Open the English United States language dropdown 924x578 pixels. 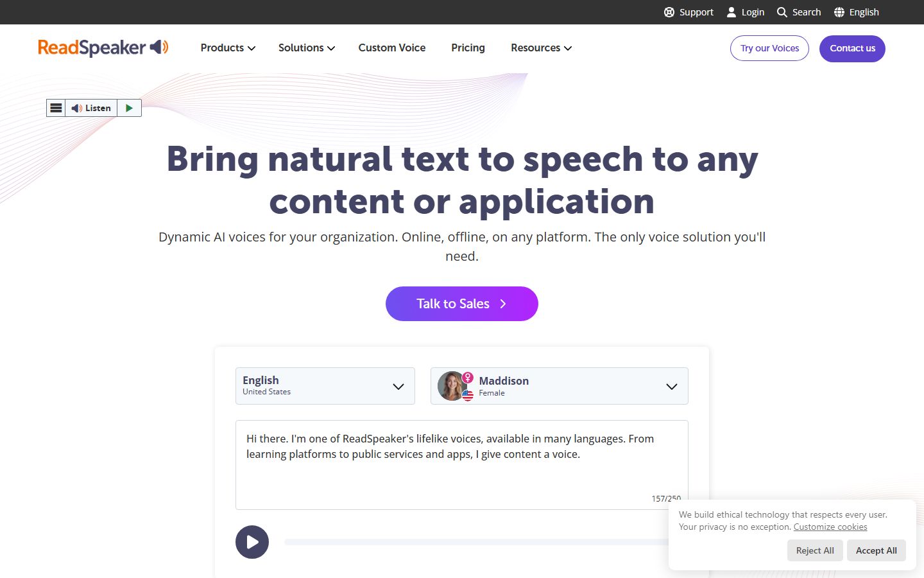[x=325, y=386]
